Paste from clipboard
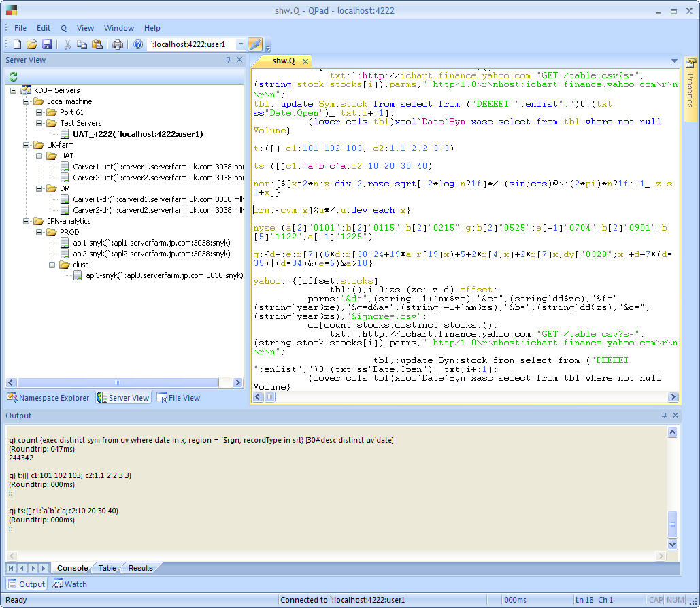 click(97, 44)
